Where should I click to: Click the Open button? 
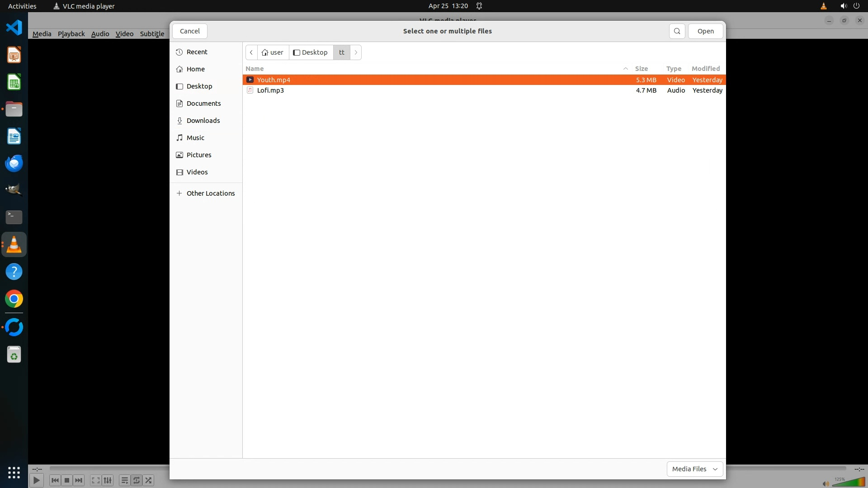coord(705,31)
